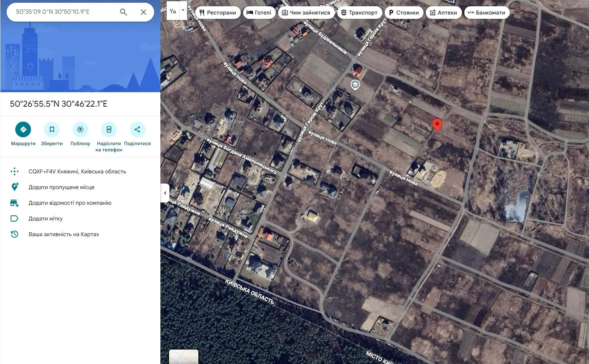Click the Зберегти bookmark icon

click(52, 129)
